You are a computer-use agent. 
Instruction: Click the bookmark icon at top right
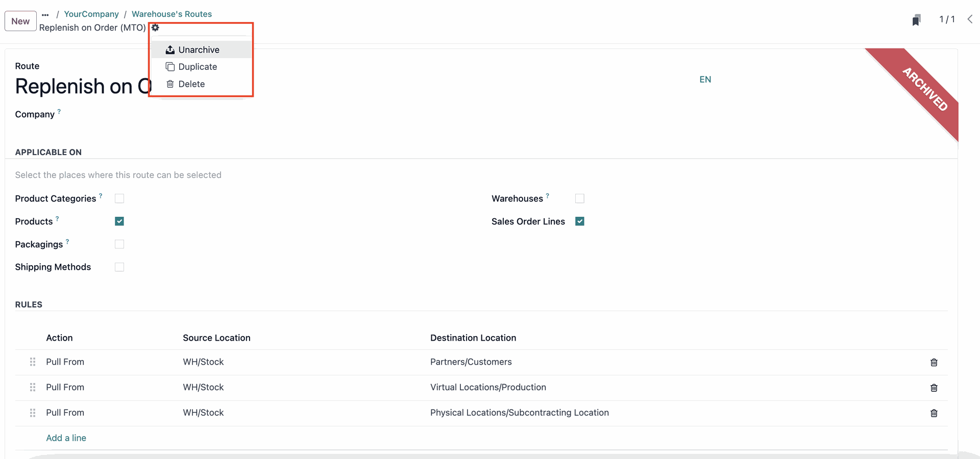click(x=916, y=19)
